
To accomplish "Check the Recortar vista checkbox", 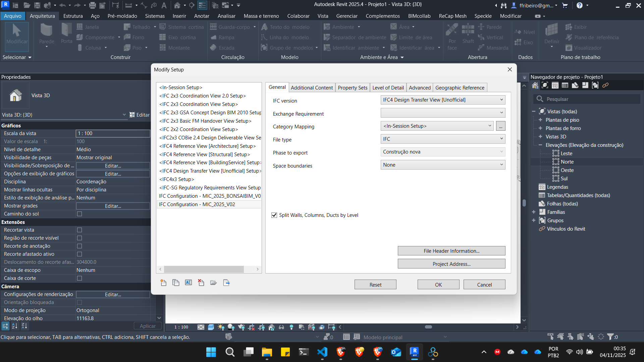I will [79, 230].
